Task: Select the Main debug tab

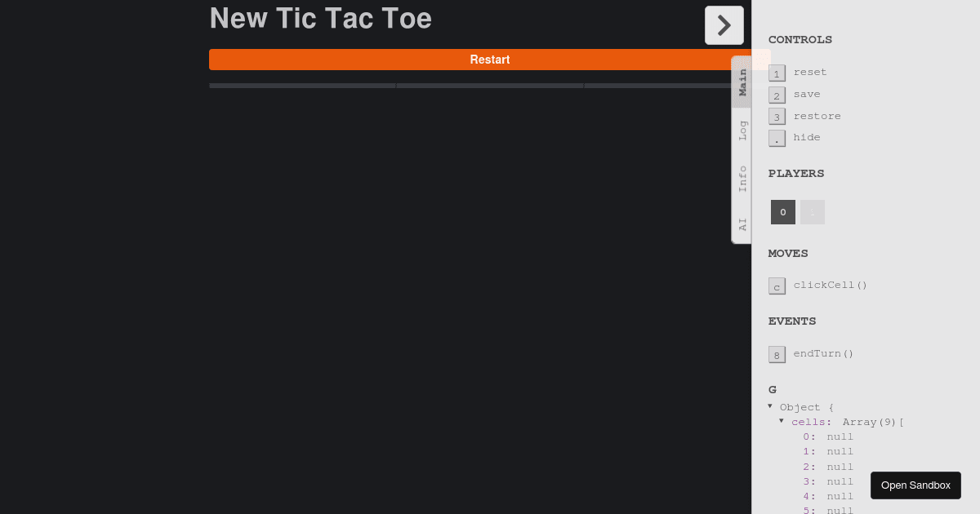Action: pyautogui.click(x=742, y=82)
